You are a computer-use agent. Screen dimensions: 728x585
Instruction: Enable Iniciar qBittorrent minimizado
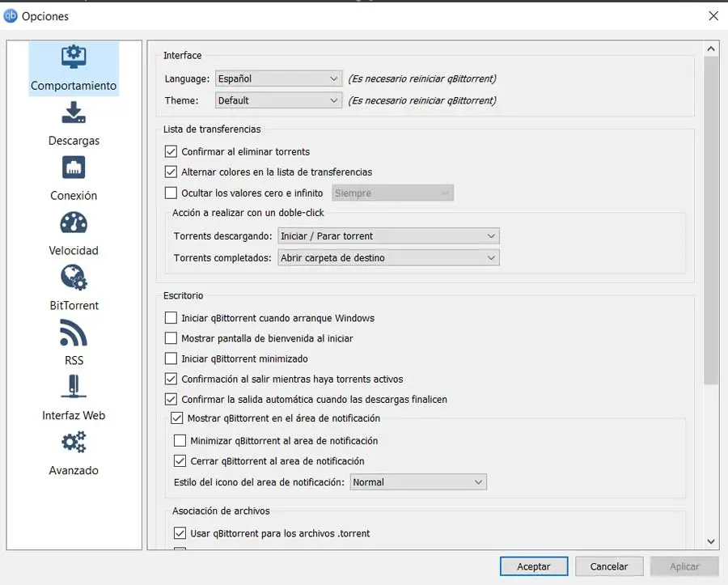coord(171,358)
